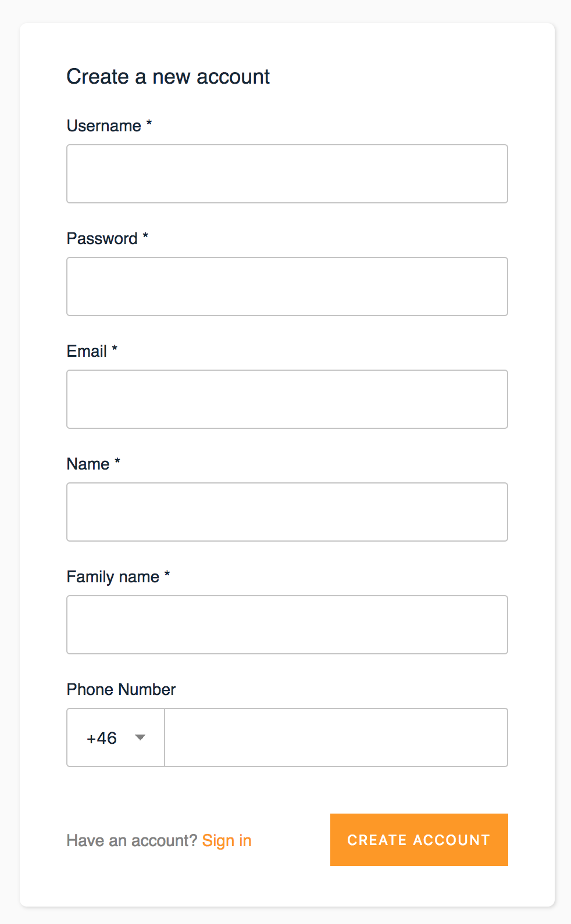Click the Family name field label

113,576
